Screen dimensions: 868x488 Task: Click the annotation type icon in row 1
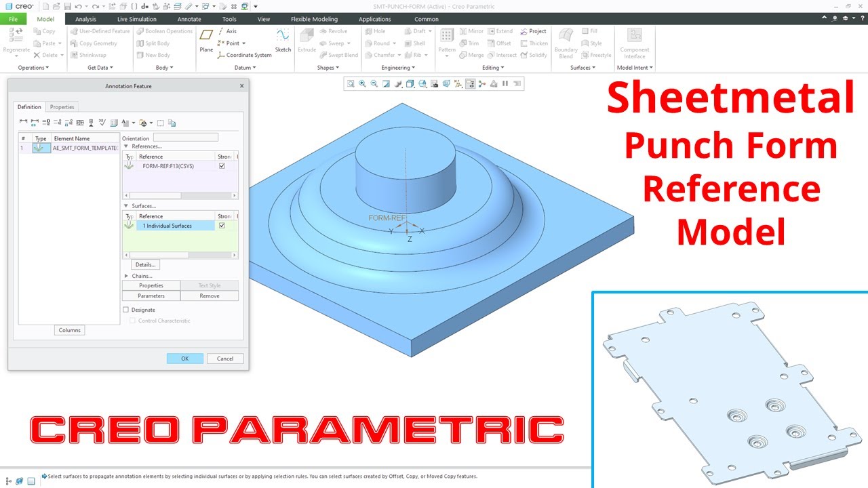click(x=41, y=148)
